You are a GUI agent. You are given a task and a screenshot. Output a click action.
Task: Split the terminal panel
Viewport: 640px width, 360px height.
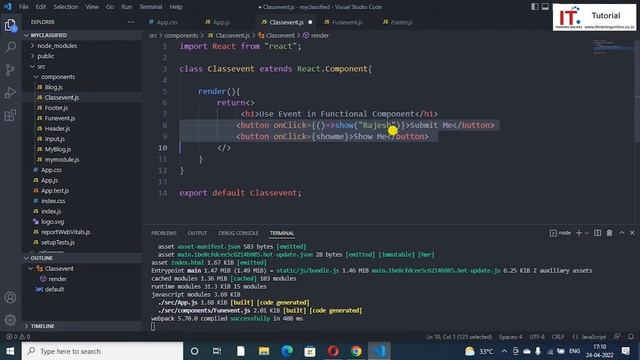[x=598, y=233]
